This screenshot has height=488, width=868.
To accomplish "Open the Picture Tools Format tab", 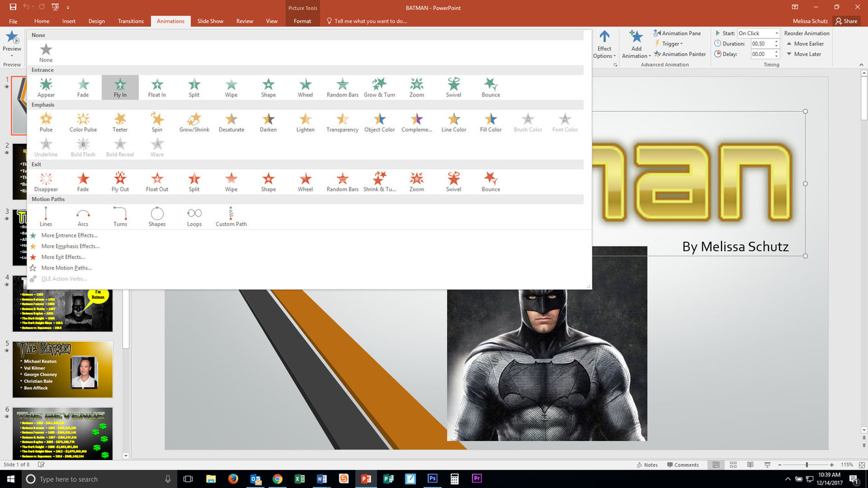I will [x=303, y=21].
